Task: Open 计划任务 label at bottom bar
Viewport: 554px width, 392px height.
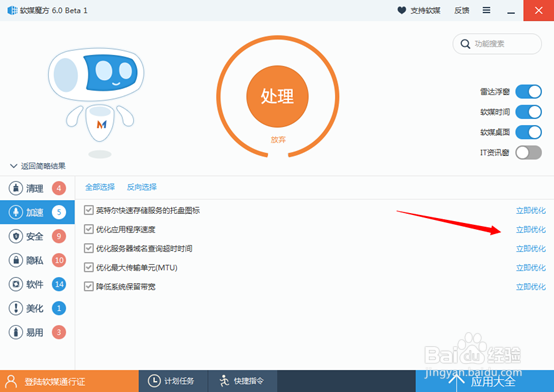Action: [x=179, y=381]
